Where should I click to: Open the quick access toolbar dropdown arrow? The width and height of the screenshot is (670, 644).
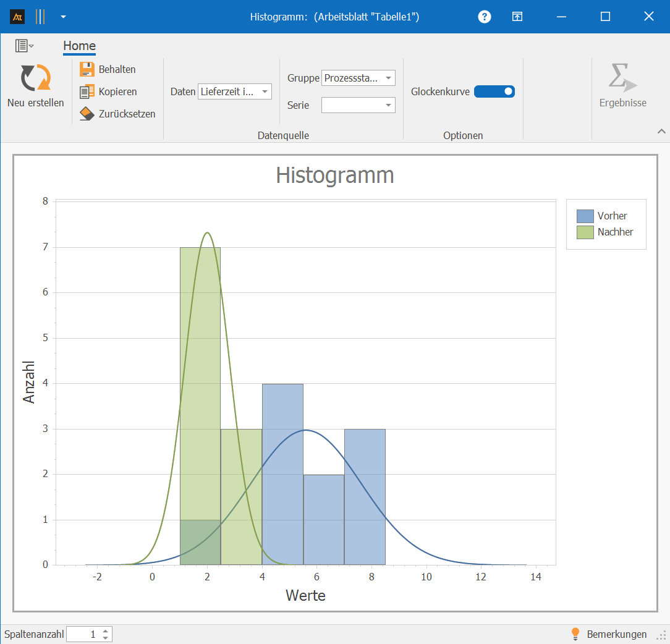[63, 17]
